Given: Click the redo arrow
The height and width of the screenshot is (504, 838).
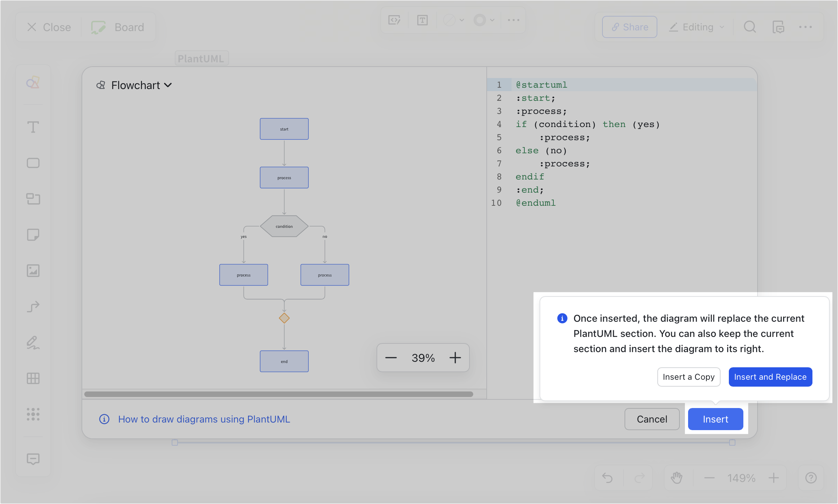Looking at the screenshot, I should click(640, 478).
